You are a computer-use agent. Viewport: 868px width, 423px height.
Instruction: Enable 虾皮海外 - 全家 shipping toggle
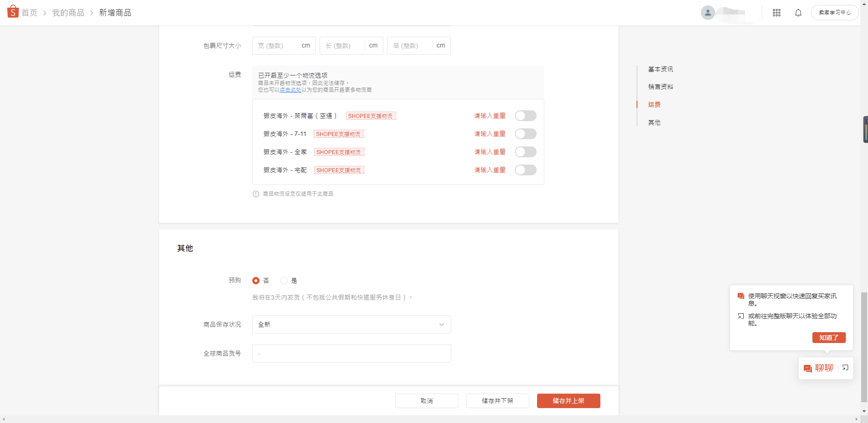click(x=526, y=152)
